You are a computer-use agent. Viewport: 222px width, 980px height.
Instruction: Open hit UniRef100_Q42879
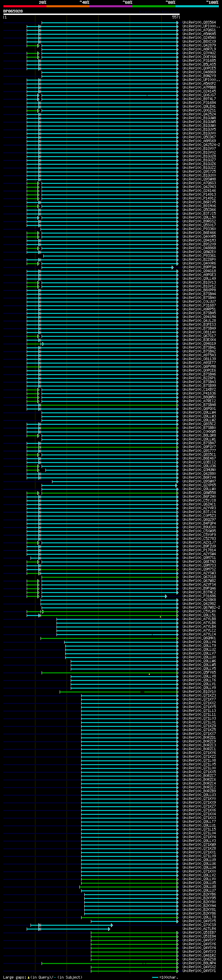(x=199, y=45)
